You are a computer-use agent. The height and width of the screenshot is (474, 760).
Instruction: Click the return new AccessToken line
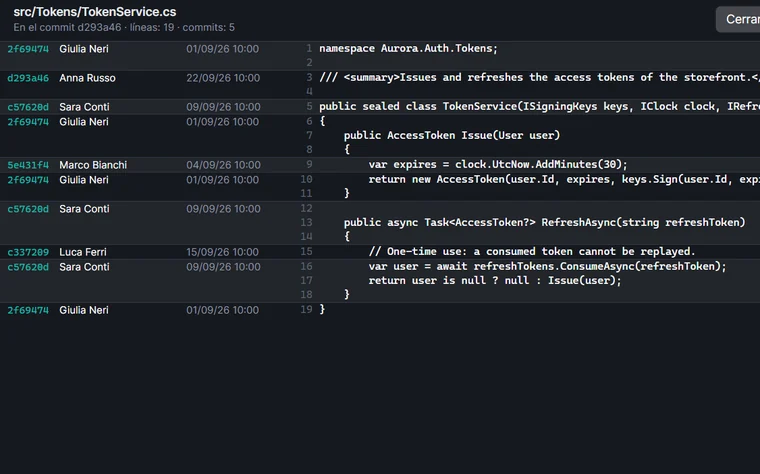coord(564,179)
